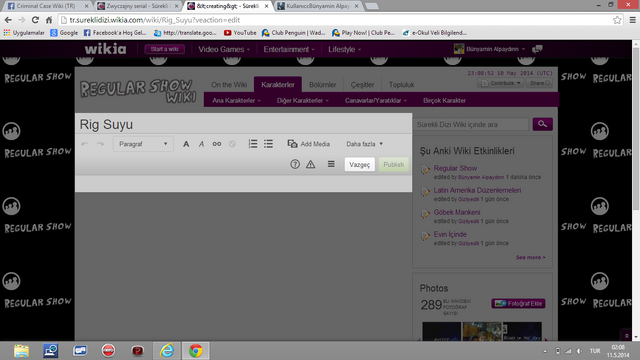
Task: Open the editor help question mark icon
Action: tap(295, 164)
